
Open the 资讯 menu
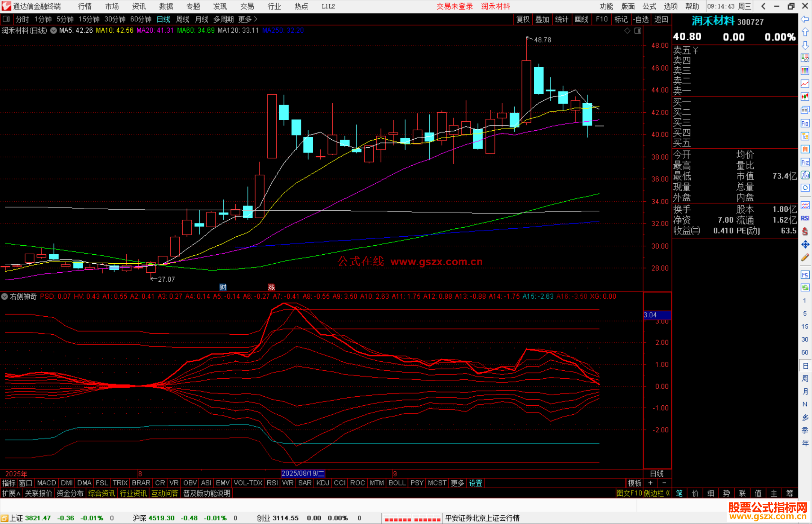(139, 6)
